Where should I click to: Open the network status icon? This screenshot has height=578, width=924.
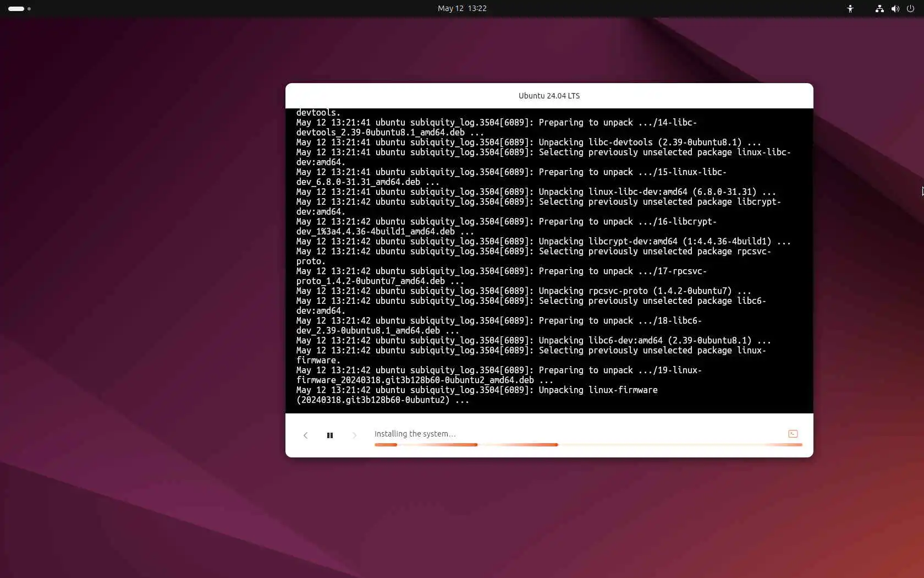click(x=879, y=8)
